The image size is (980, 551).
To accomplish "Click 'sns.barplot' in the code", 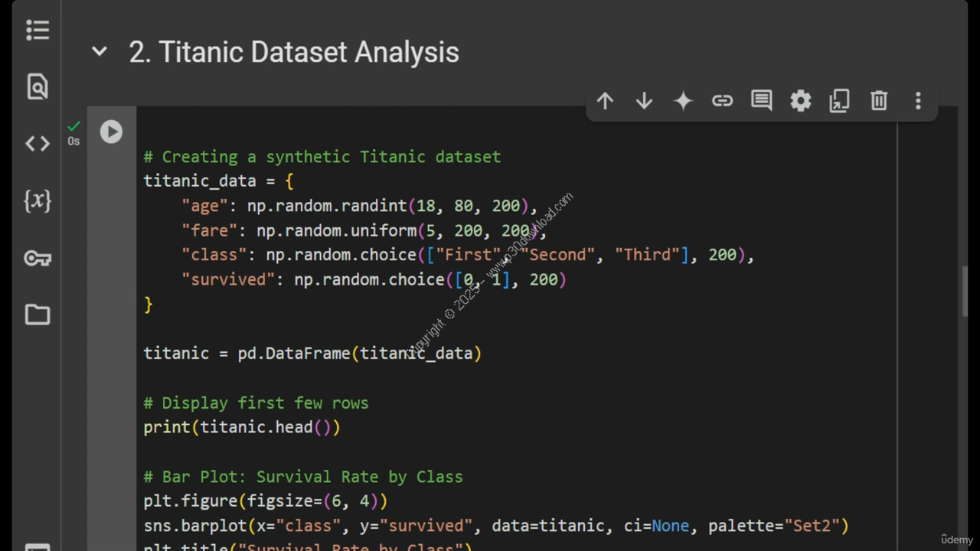I will pos(194,526).
